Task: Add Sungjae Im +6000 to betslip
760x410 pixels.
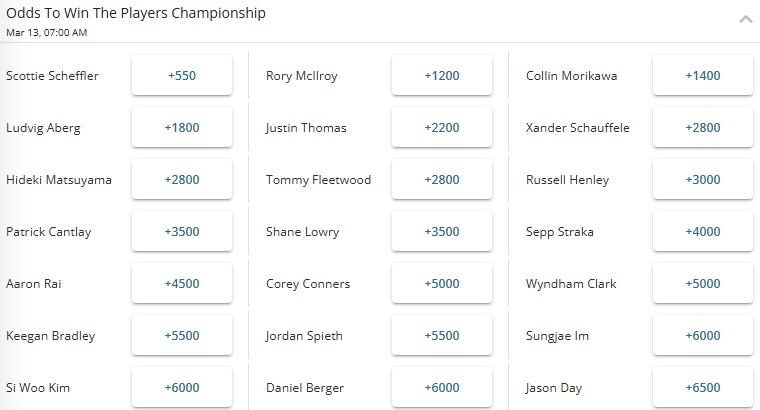Action: pos(702,336)
